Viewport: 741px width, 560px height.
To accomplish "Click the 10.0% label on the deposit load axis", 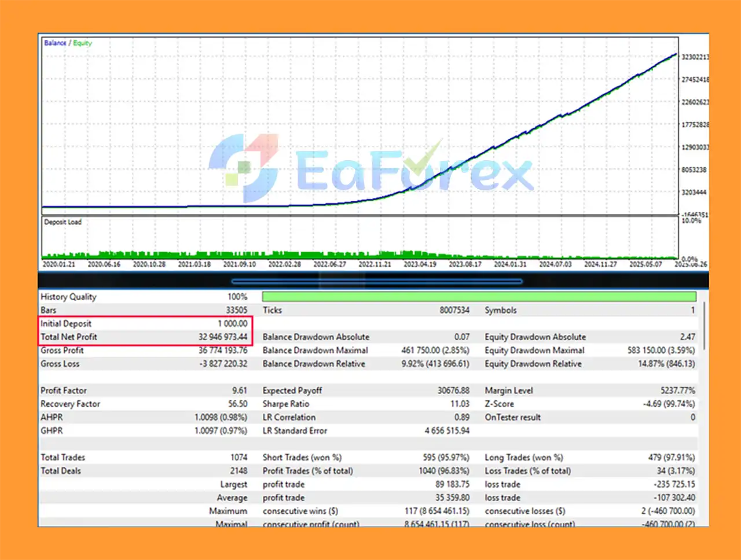I will click(x=691, y=220).
